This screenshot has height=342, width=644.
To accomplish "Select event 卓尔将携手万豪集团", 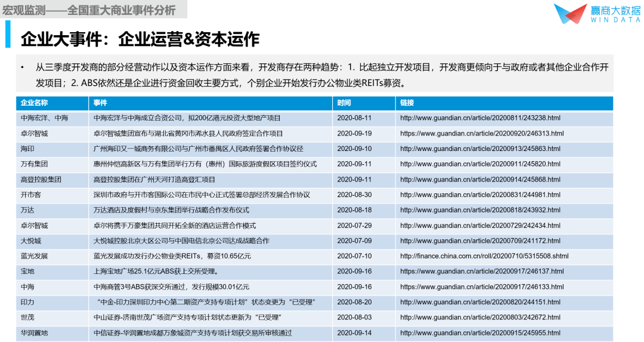I will pyautogui.click(x=175, y=226).
